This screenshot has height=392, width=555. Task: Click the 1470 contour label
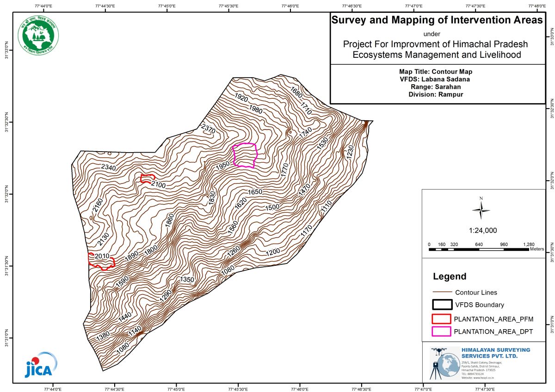305,190
